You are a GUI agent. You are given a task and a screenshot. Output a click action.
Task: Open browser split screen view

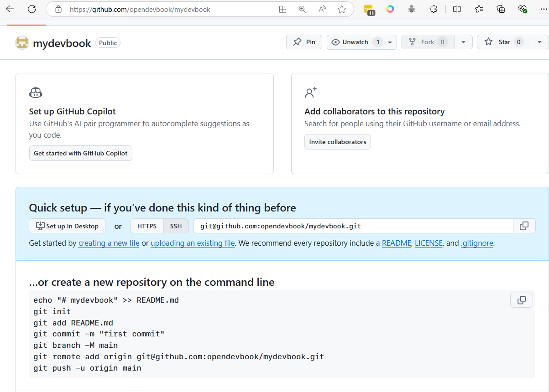point(457,9)
